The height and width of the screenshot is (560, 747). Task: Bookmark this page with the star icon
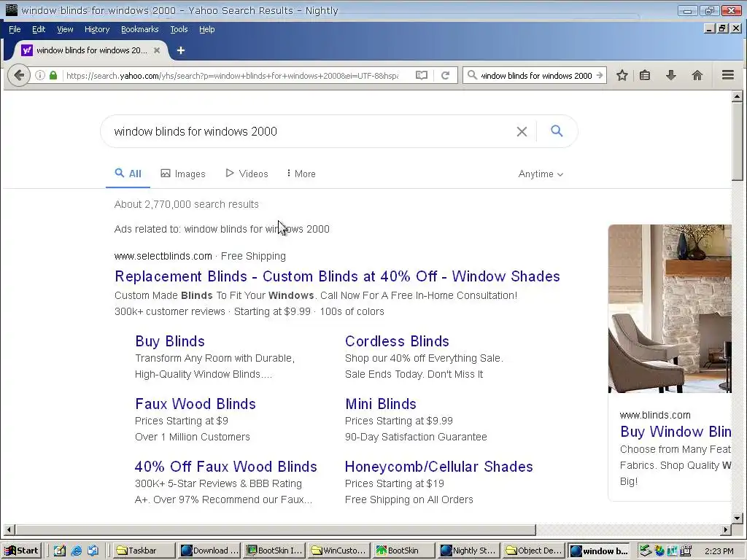pyautogui.click(x=622, y=75)
